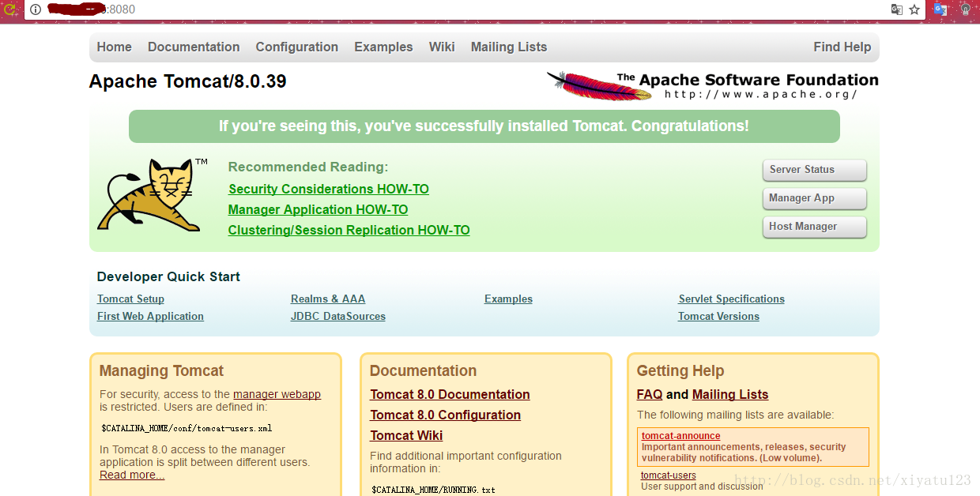Screen dimensions: 980x496
Task: Open the Tomcat Wiki link
Action: (x=406, y=435)
